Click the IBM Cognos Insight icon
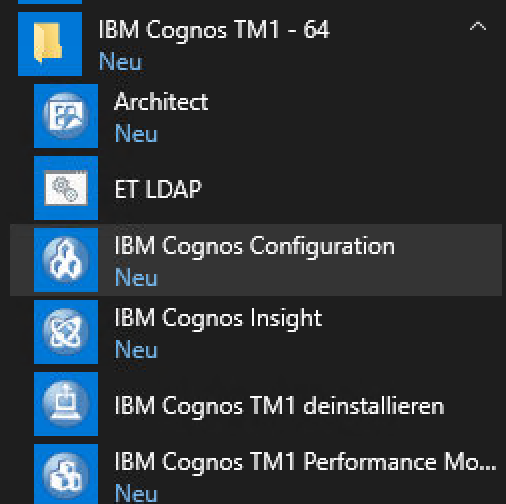Image resolution: width=506 pixels, height=504 pixels. click(66, 332)
